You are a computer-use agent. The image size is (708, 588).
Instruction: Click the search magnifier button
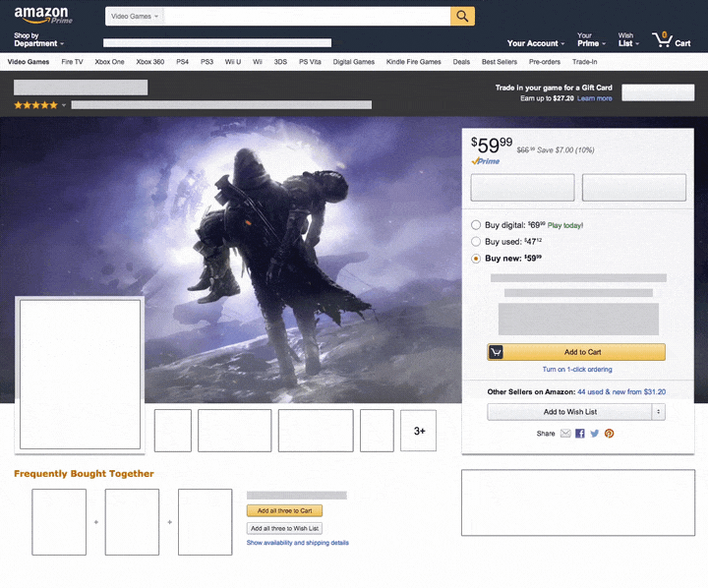click(x=462, y=17)
